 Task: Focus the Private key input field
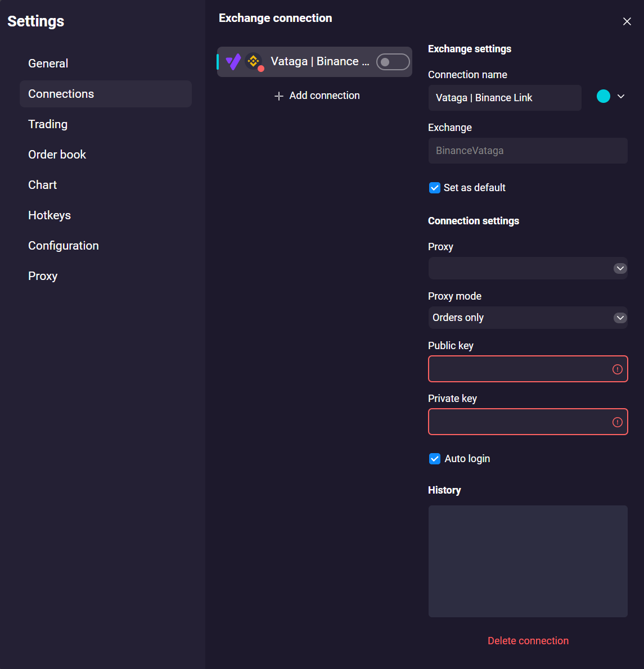[528, 422]
